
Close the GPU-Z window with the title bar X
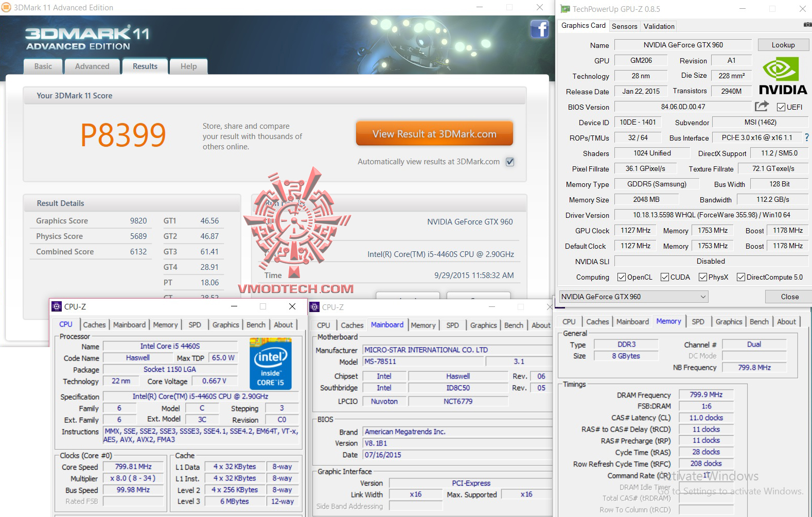[802, 9]
